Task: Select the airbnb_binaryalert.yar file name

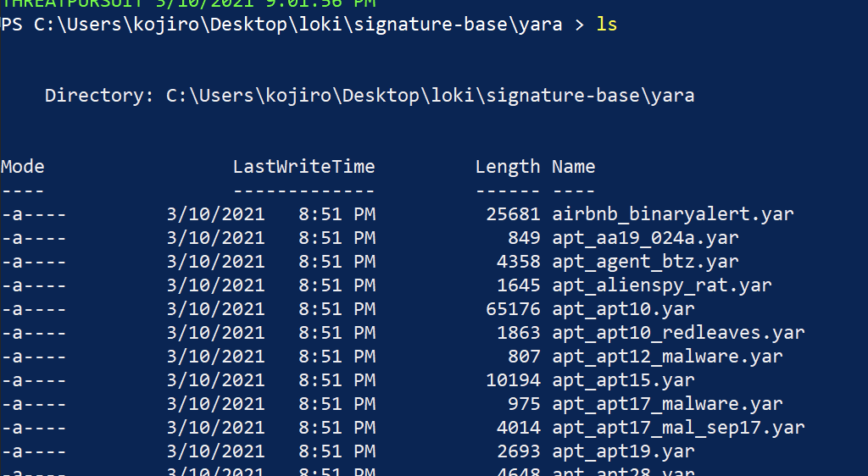Action: pyautogui.click(x=672, y=214)
